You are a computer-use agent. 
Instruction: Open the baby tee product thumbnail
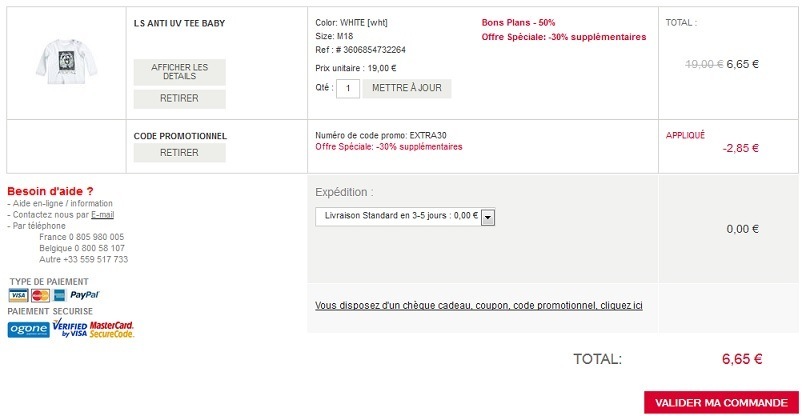65,59
